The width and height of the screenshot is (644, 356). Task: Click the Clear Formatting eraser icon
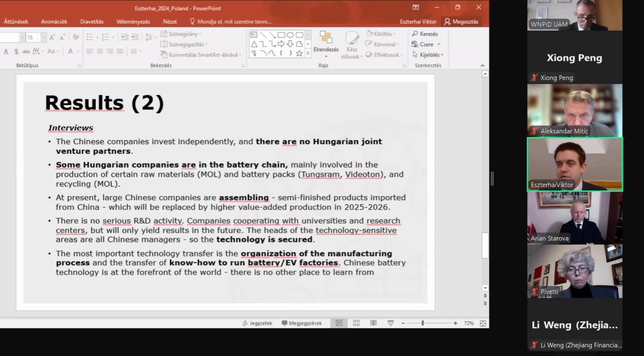[76, 38]
